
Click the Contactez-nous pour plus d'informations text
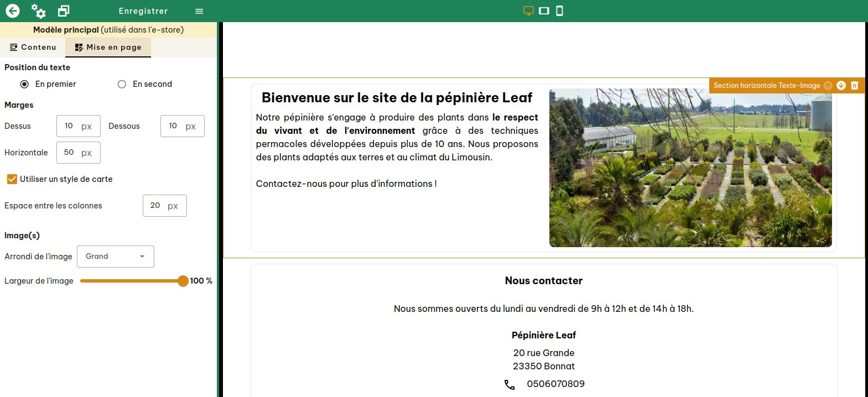[346, 184]
